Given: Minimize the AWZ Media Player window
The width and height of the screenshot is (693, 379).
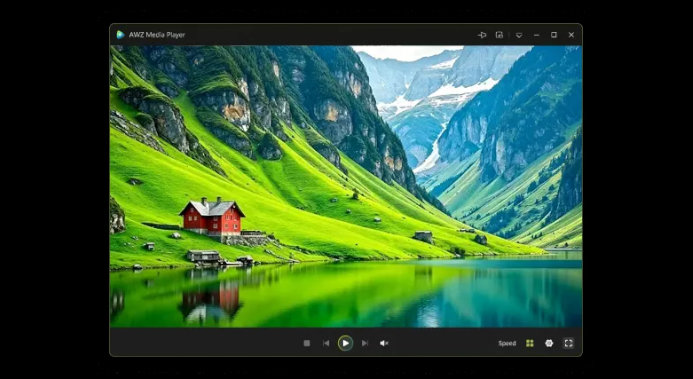Looking at the screenshot, I should coord(536,35).
